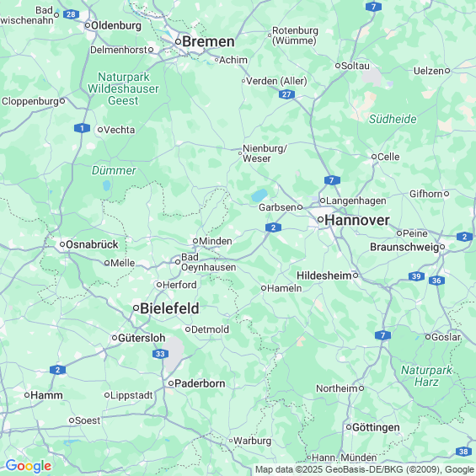Click the A2 shield near Garbsen

[273, 227]
